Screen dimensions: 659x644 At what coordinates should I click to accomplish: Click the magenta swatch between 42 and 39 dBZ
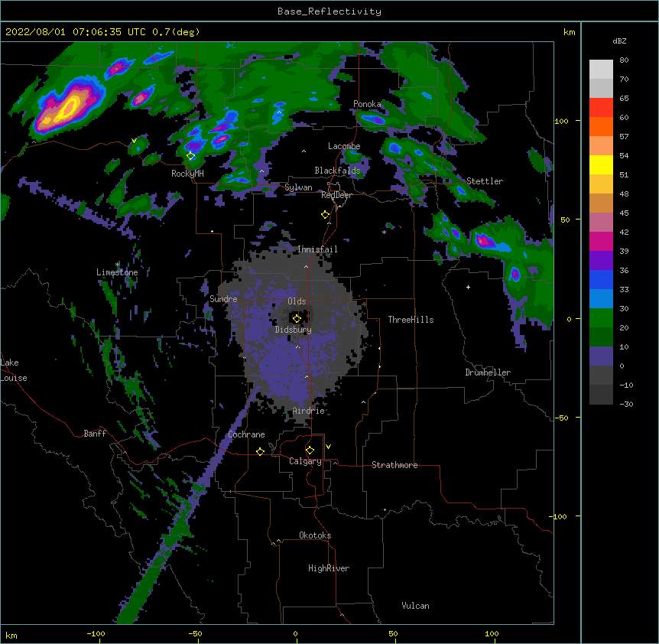tap(601, 241)
